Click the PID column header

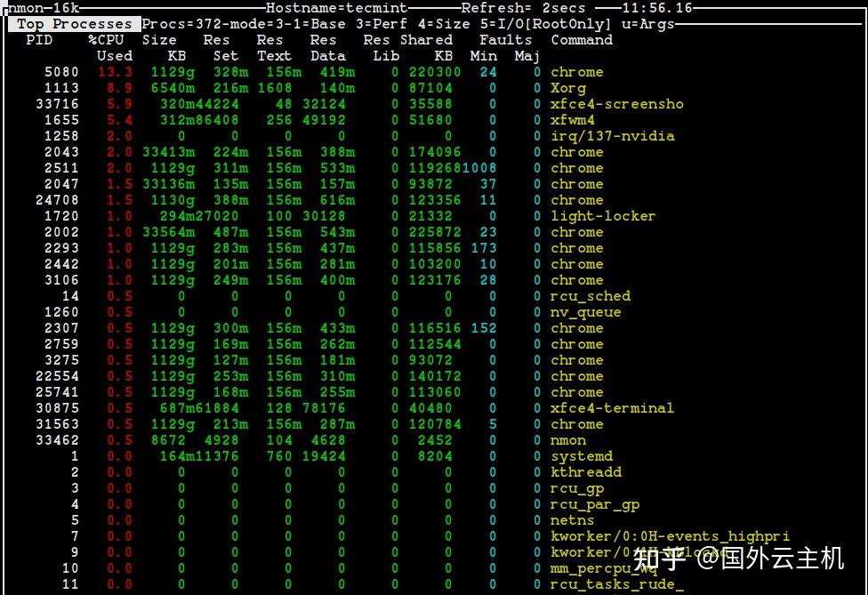tap(40, 39)
